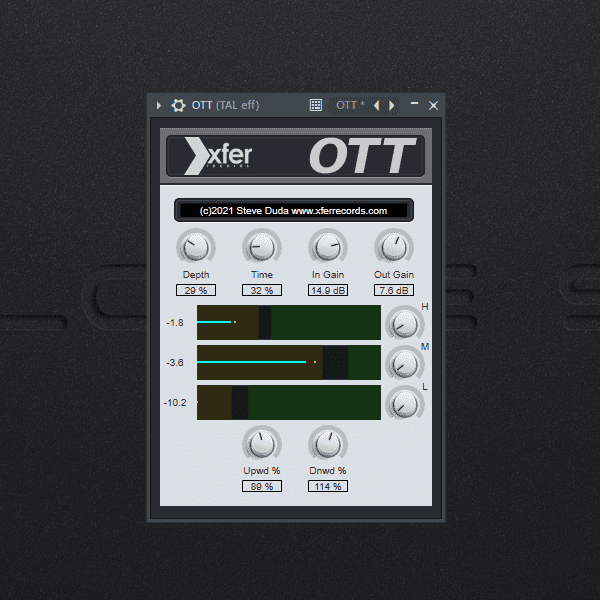Screen dimensions: 600x600
Task: Click the OTT logo text
Action: (x=362, y=155)
